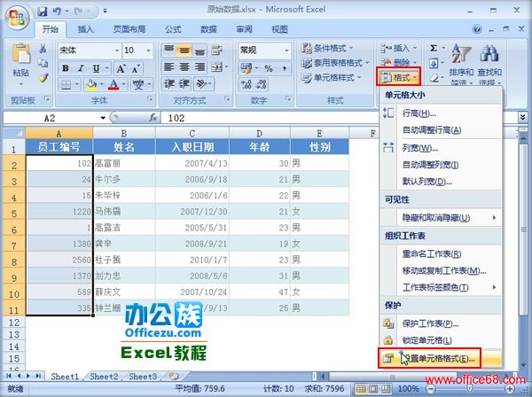Undo last action in quick access toolbar
The height and width of the screenshot is (397, 532).
pyautogui.click(x=57, y=12)
